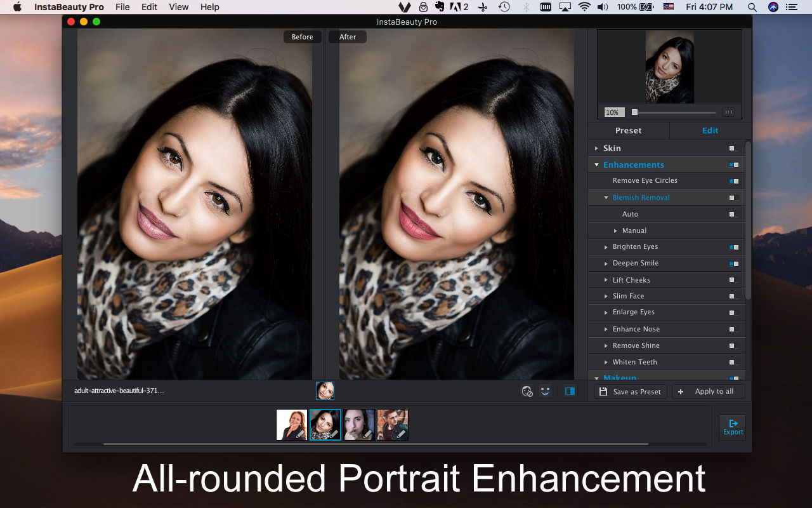Disable the Remove Eye Circles toggle
Viewport: 812px width, 508px height.
[x=734, y=180]
